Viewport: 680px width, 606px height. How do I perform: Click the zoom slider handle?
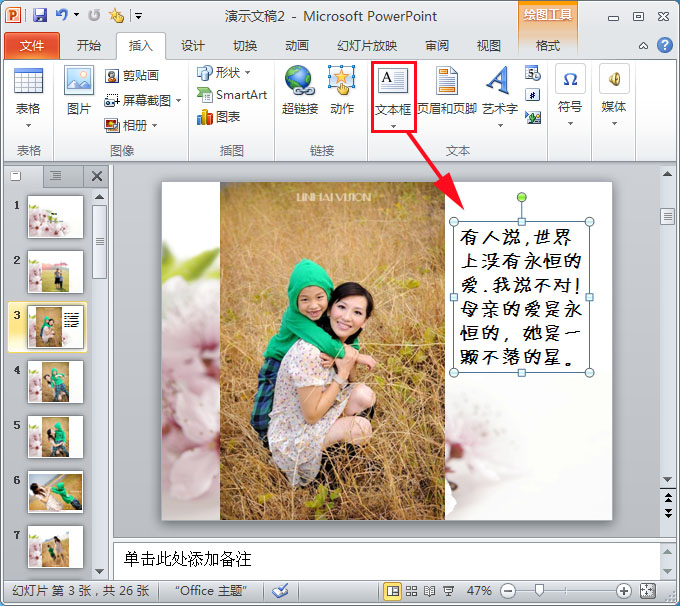539,590
